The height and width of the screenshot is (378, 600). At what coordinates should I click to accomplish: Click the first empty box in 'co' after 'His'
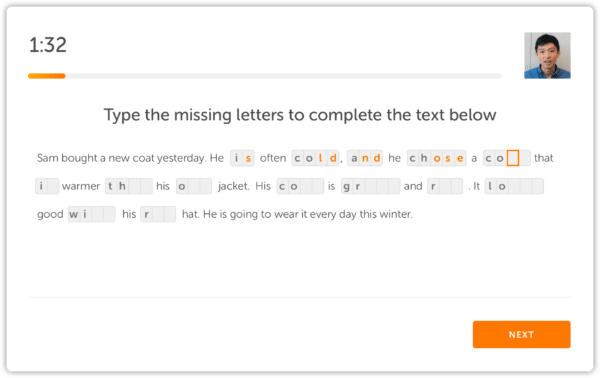click(x=306, y=186)
